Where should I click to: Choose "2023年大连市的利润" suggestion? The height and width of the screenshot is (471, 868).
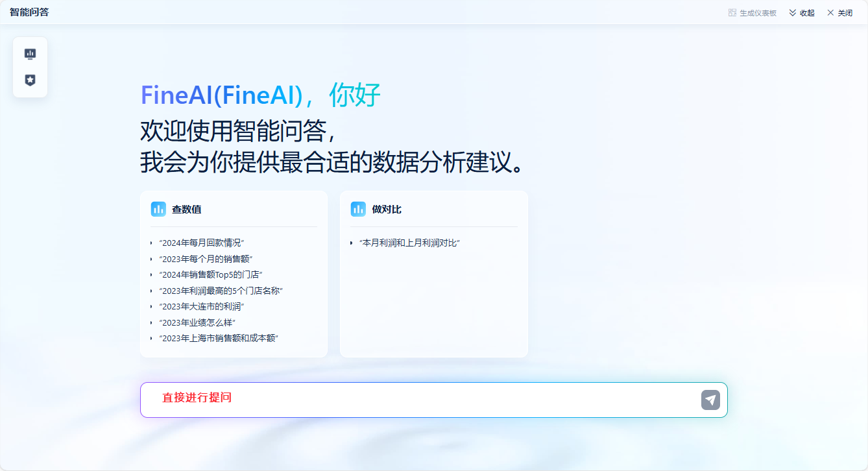tap(202, 306)
